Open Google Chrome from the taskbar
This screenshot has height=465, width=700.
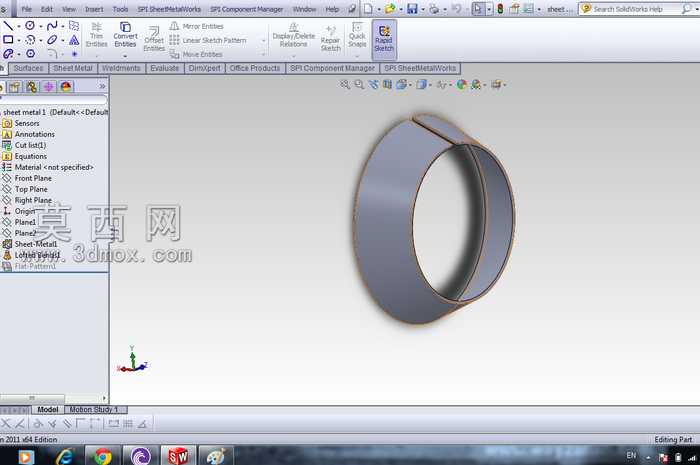pyautogui.click(x=103, y=457)
